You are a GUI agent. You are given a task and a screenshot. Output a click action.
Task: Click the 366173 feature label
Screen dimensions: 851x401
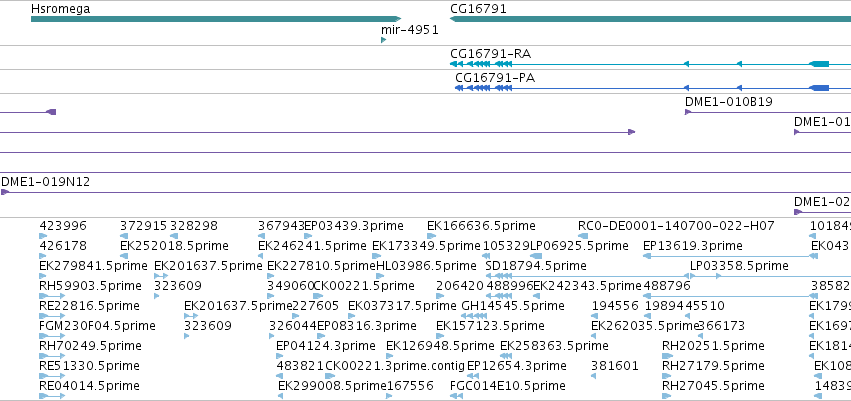721,326
